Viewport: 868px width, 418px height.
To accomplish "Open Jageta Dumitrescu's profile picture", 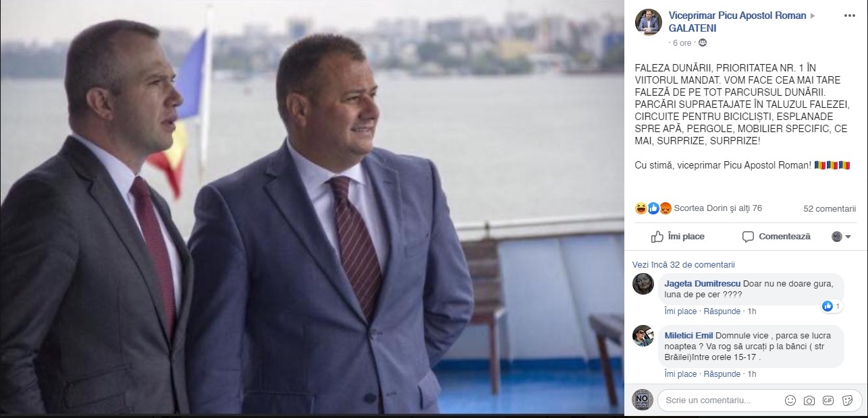I will [x=643, y=284].
